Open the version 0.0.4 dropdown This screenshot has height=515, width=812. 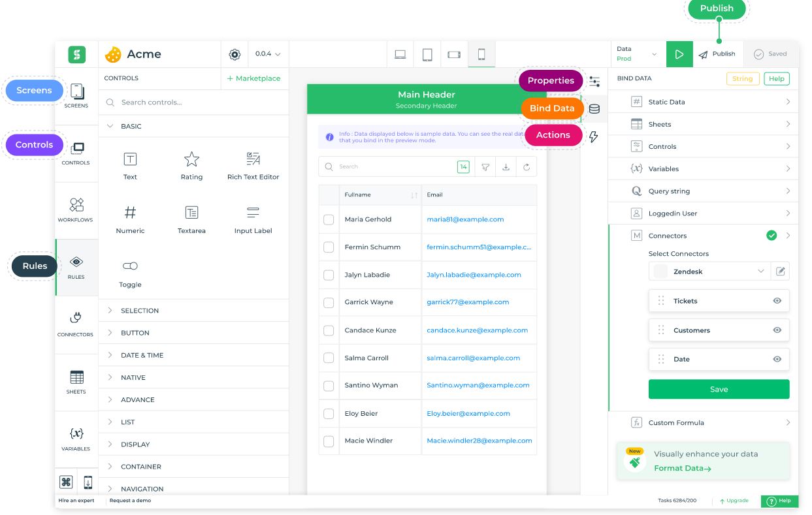point(268,54)
